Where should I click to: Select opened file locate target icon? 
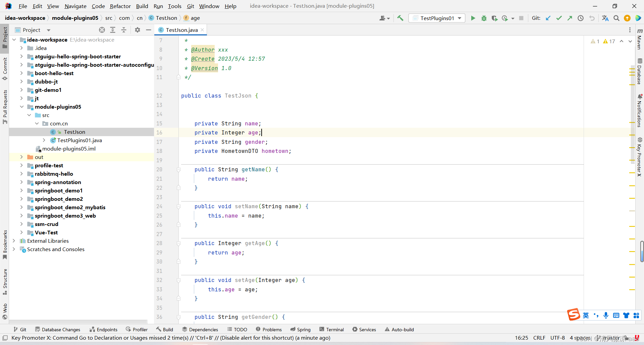pyautogui.click(x=102, y=30)
